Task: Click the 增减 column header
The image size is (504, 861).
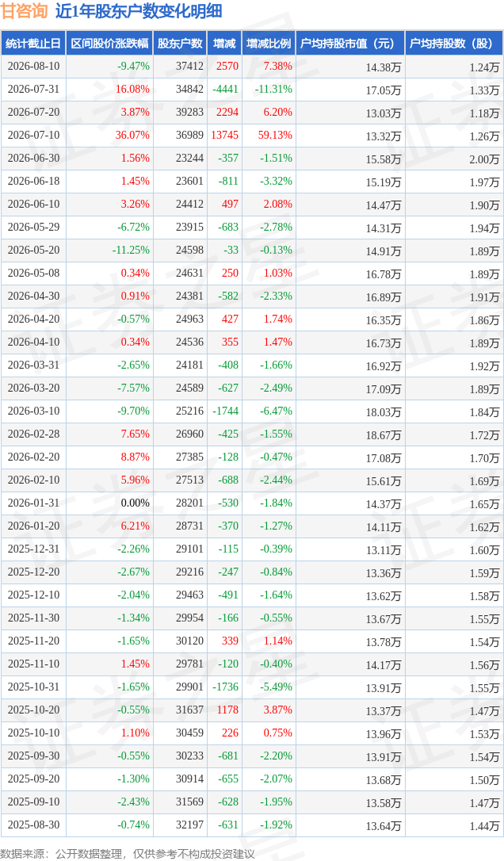Action: click(224, 44)
